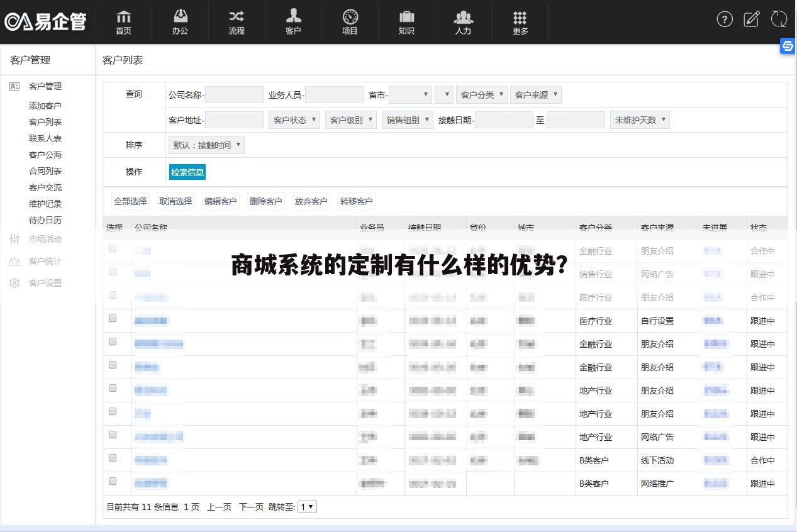Focus the 公司名称 input field
Viewport: 797px width, 532px height.
click(x=234, y=95)
